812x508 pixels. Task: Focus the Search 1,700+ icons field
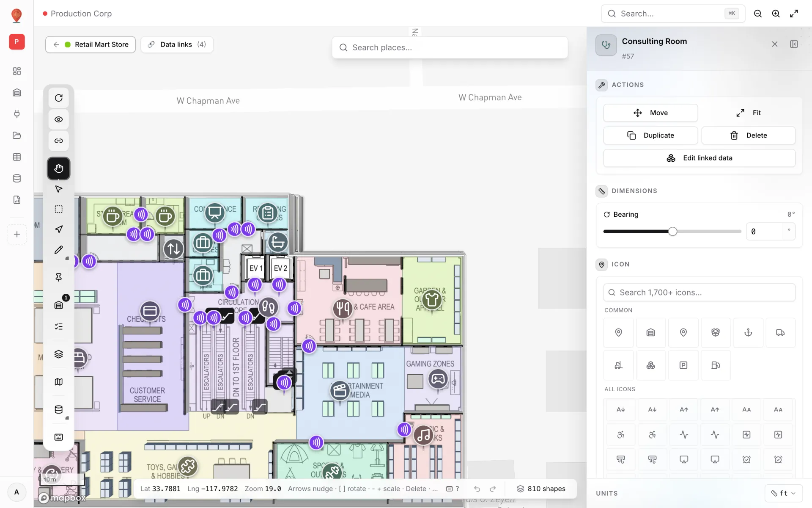(699, 293)
